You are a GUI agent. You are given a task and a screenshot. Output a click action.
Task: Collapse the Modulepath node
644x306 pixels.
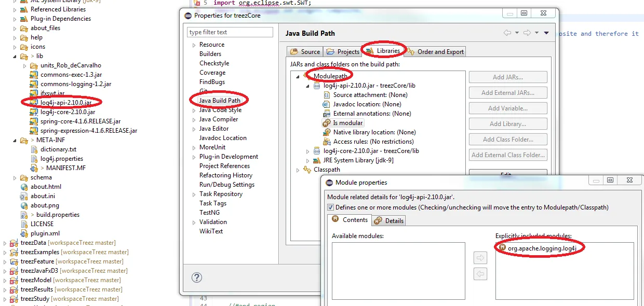point(298,76)
